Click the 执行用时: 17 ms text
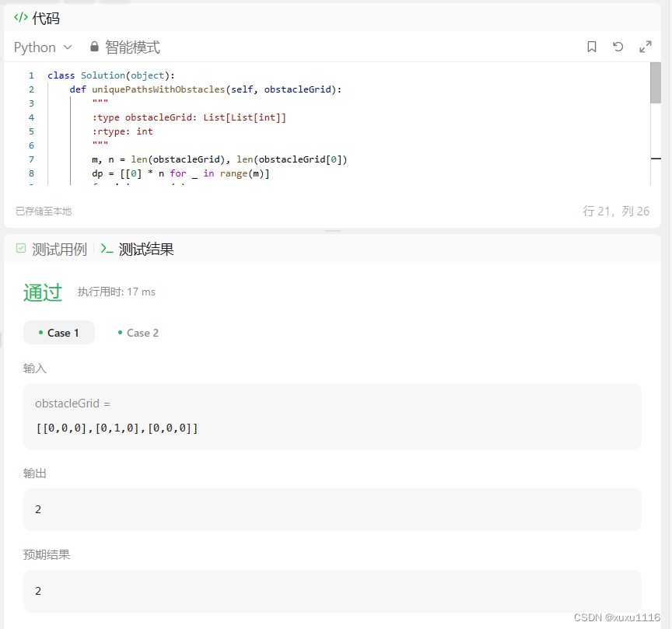Screen dimensions: 672x629 116,292
